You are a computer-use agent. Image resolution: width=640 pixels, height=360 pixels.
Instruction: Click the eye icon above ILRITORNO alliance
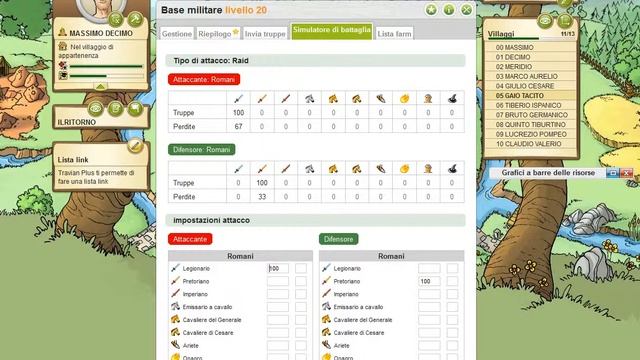(x=96, y=109)
